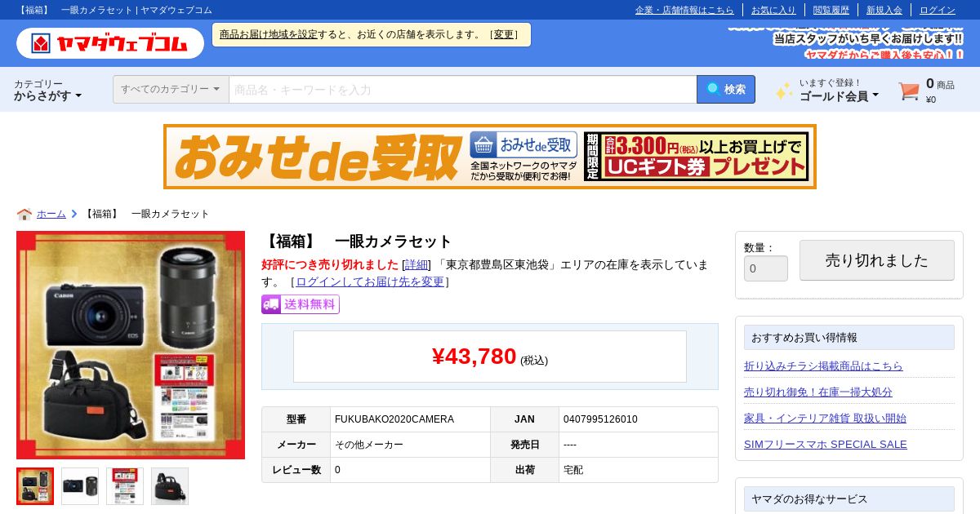
Task: Select the third thumbnail showing flyer
Action: coord(125,486)
